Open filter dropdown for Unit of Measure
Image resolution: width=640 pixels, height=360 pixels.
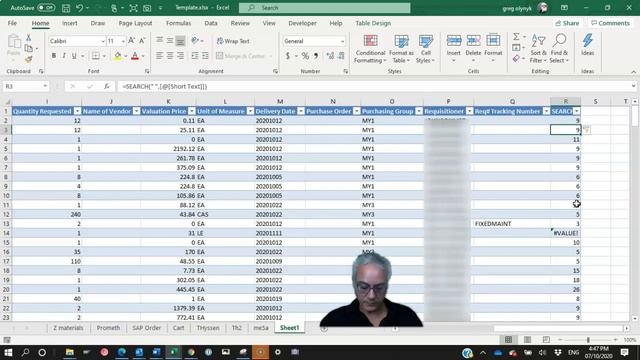click(x=250, y=111)
